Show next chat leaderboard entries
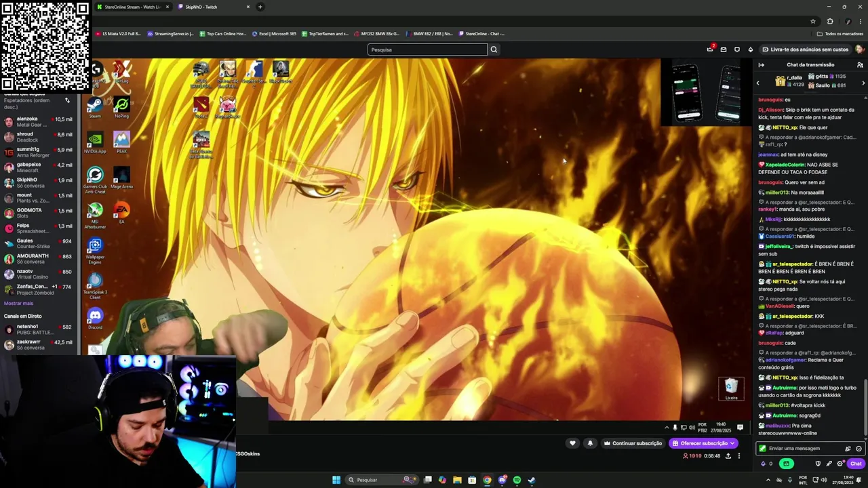Viewport: 868px width, 488px height. coord(863,83)
